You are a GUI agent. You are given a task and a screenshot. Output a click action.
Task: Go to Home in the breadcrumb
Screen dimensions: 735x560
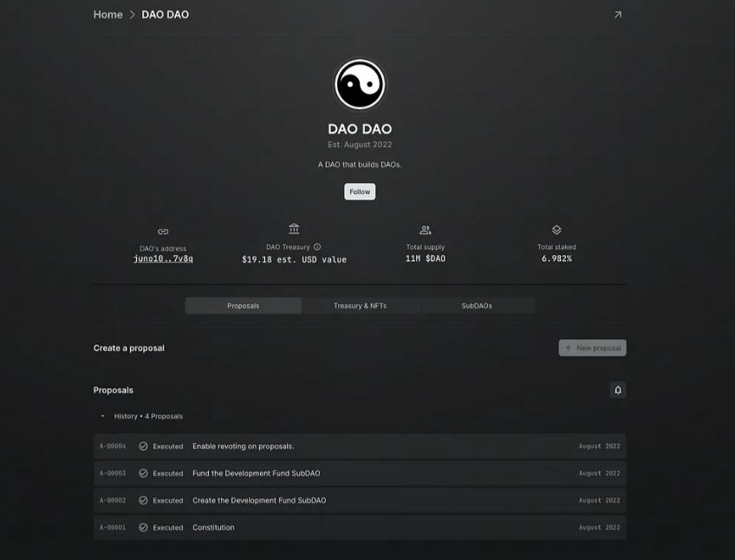[107, 15]
